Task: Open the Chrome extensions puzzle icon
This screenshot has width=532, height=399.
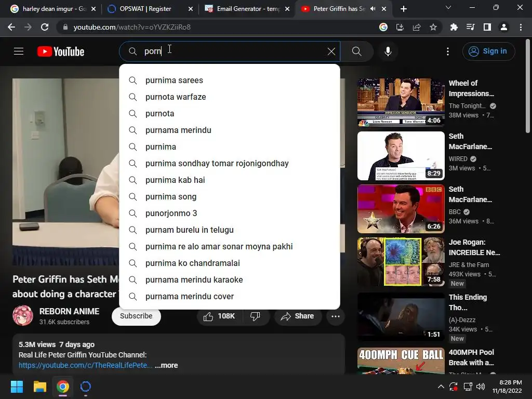Action: tap(454, 27)
